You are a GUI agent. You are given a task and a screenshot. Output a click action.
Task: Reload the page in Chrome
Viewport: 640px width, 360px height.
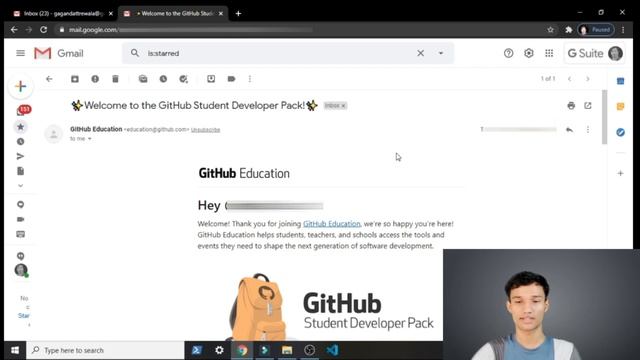44,29
